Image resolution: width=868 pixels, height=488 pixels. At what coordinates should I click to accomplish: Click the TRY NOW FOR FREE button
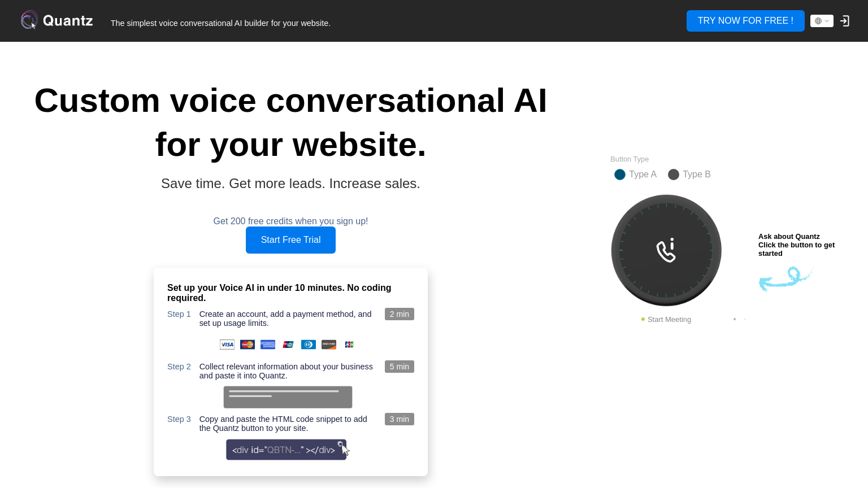coord(745,21)
